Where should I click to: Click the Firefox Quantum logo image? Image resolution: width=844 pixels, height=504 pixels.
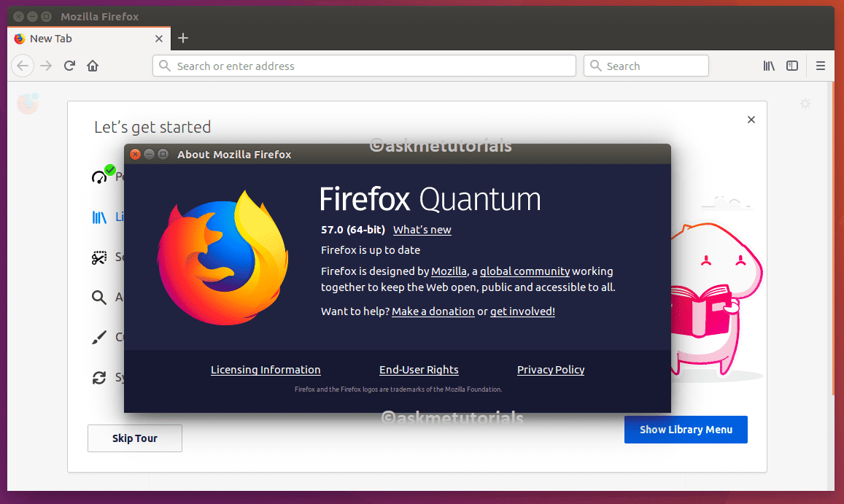click(222, 257)
